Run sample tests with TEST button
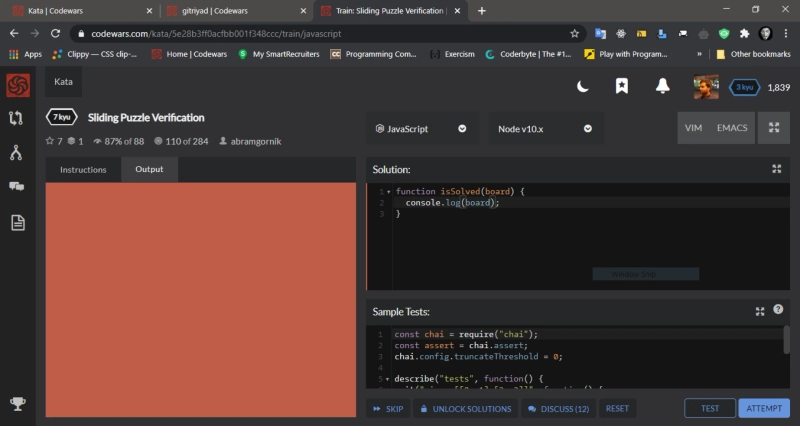 pyautogui.click(x=710, y=408)
